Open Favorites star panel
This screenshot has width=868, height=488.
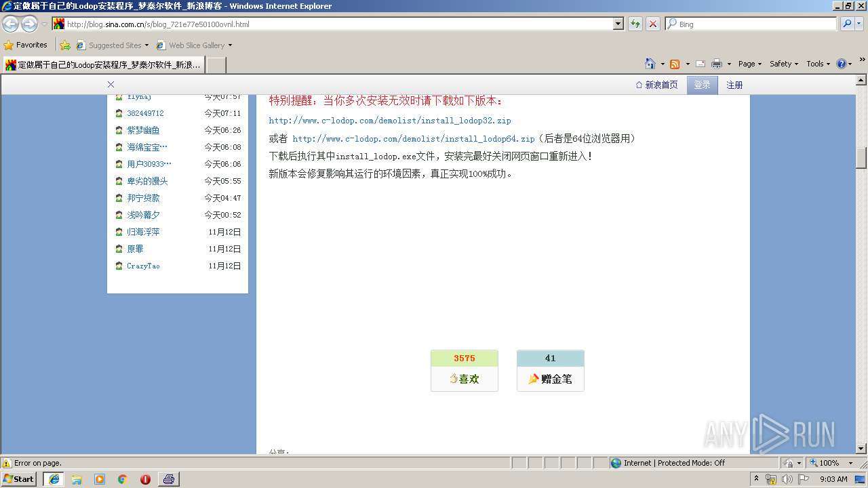tap(25, 45)
